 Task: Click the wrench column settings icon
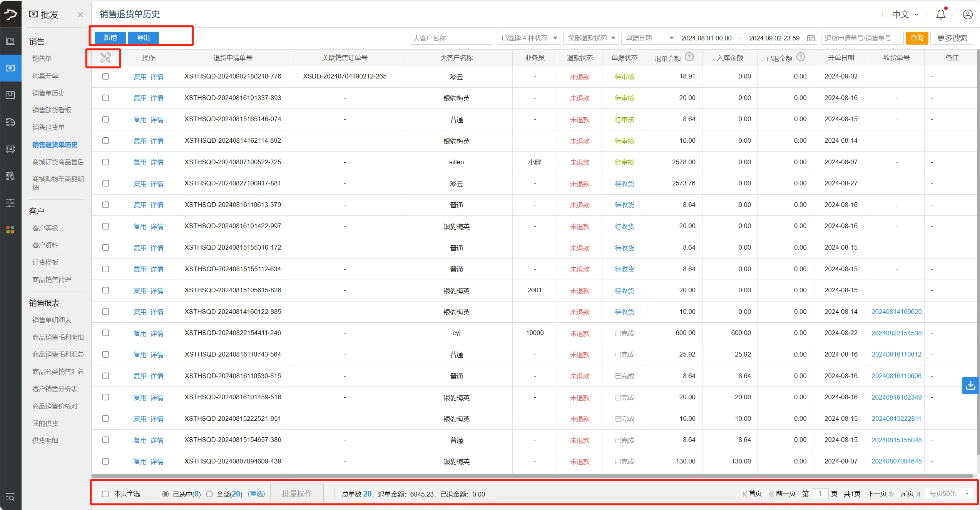click(105, 58)
